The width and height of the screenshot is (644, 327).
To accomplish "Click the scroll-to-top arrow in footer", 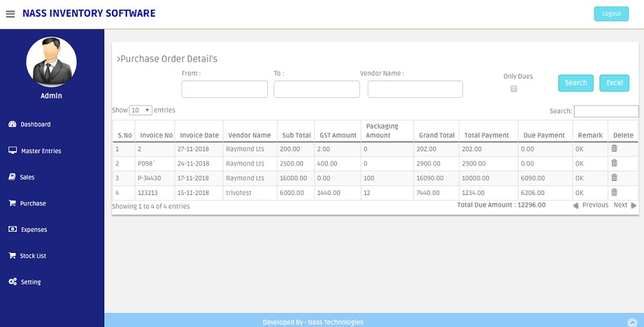I will pos(632,322).
